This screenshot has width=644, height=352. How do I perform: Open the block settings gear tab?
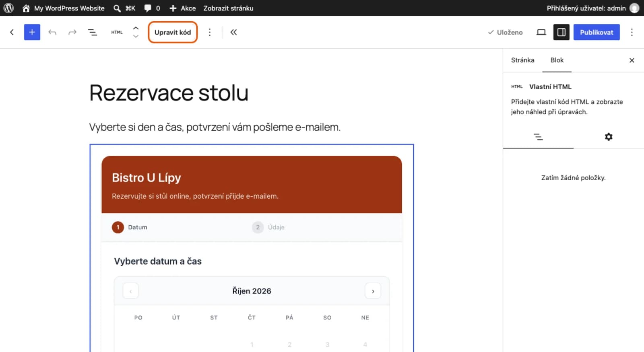609,137
